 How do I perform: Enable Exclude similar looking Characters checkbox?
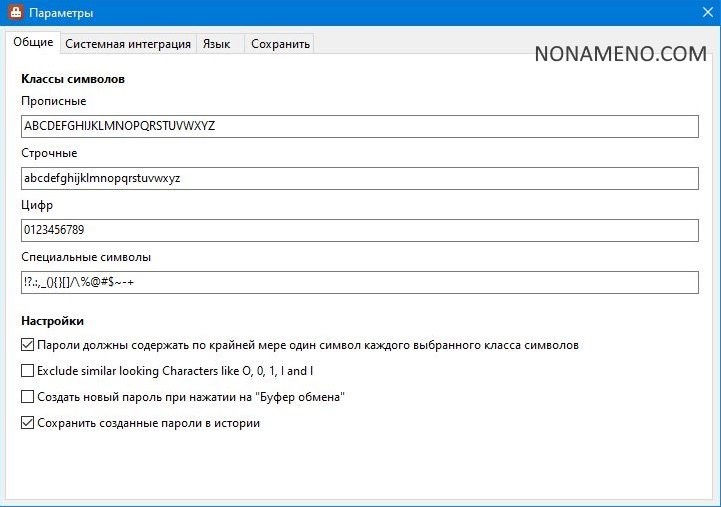27,371
